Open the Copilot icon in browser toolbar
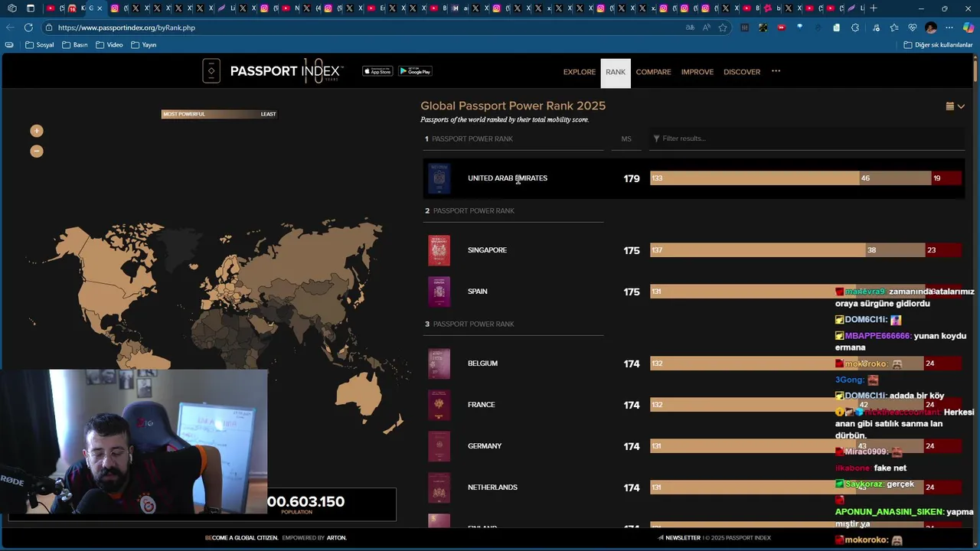Image resolution: width=980 pixels, height=551 pixels. [969, 28]
